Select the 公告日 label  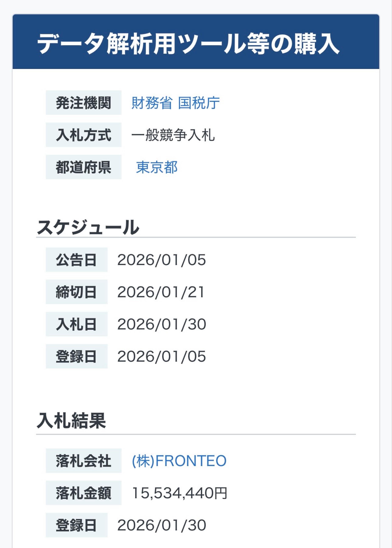pos(77,260)
